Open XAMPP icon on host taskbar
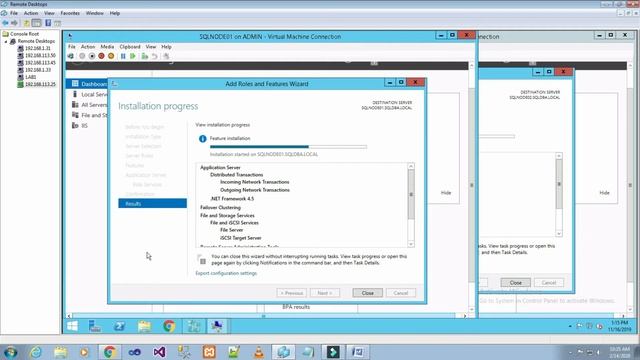Screen dimensions: 640x360 pyautogui.click(x=209, y=351)
